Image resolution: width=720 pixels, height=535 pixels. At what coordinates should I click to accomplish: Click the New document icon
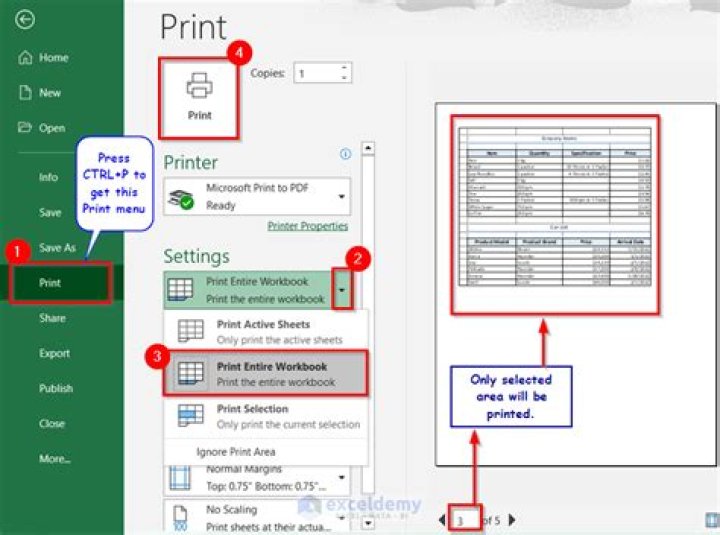pyautogui.click(x=25, y=92)
